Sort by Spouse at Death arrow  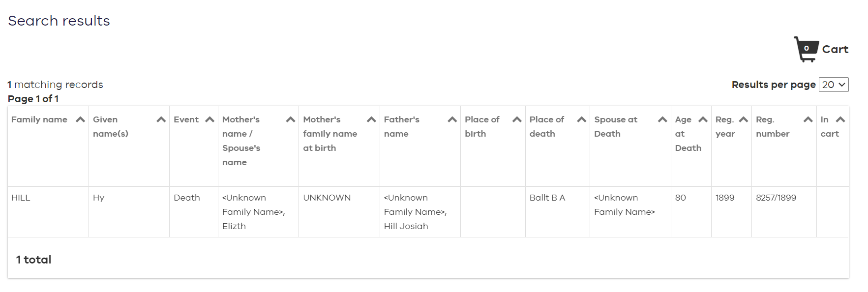pyautogui.click(x=662, y=119)
